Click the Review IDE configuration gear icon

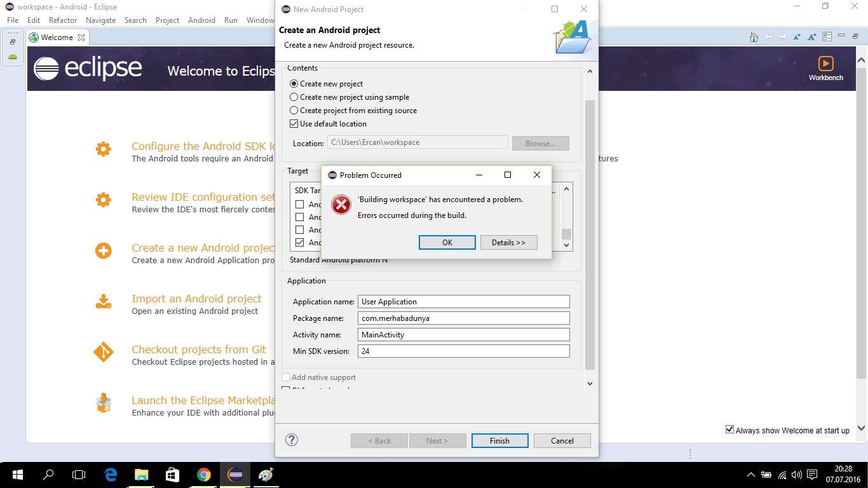coord(103,200)
